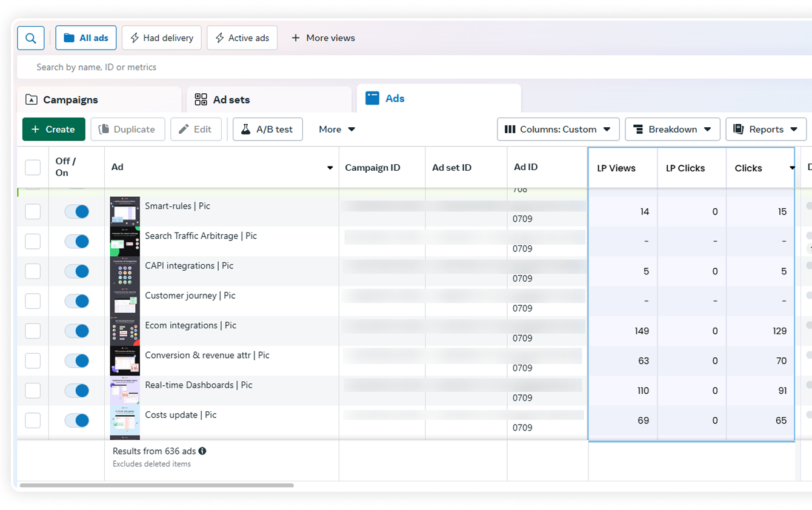Image resolution: width=812 pixels, height=510 pixels.
Task: Open the Columns: Custom dropdown
Action: click(x=558, y=129)
